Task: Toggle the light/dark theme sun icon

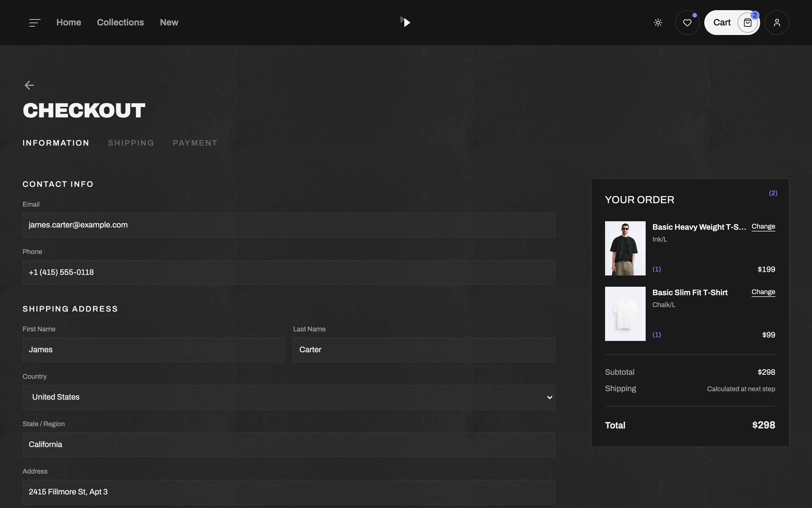Action: pyautogui.click(x=658, y=23)
